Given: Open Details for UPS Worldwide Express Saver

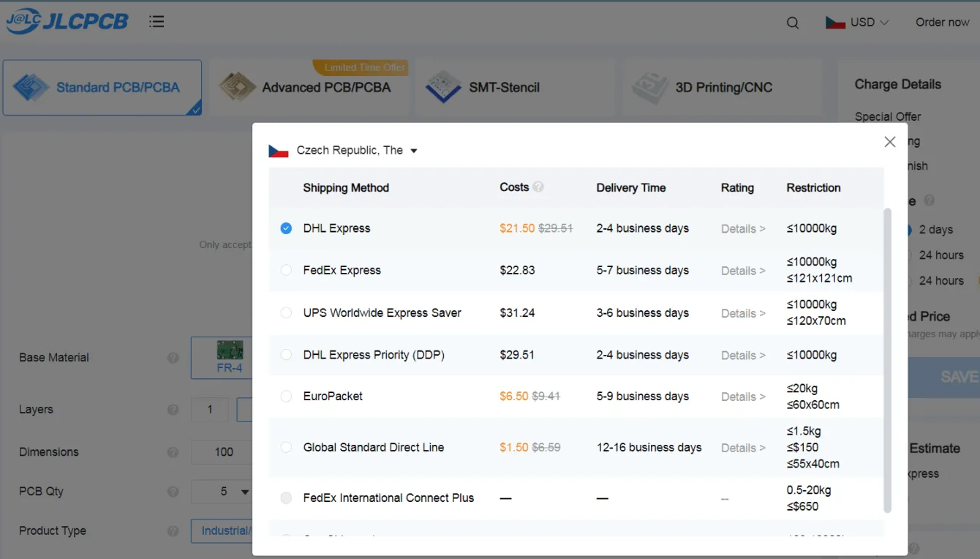Looking at the screenshot, I should tap(743, 313).
